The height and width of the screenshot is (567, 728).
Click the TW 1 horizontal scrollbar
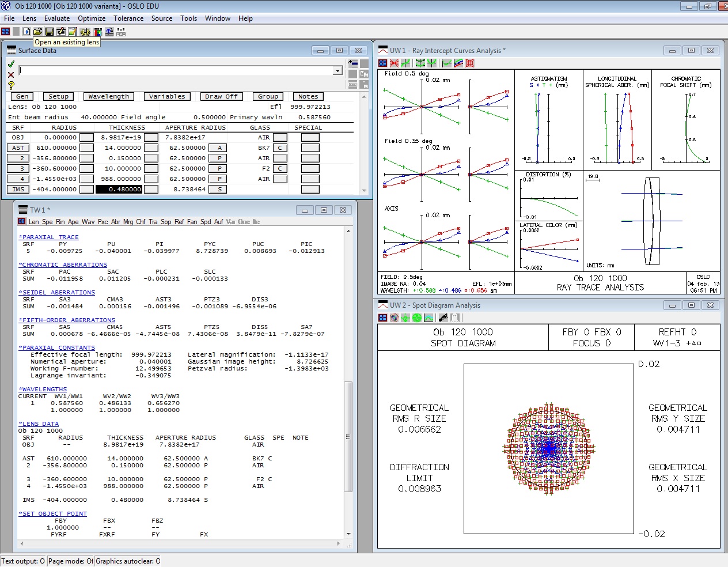pyautogui.click(x=180, y=543)
